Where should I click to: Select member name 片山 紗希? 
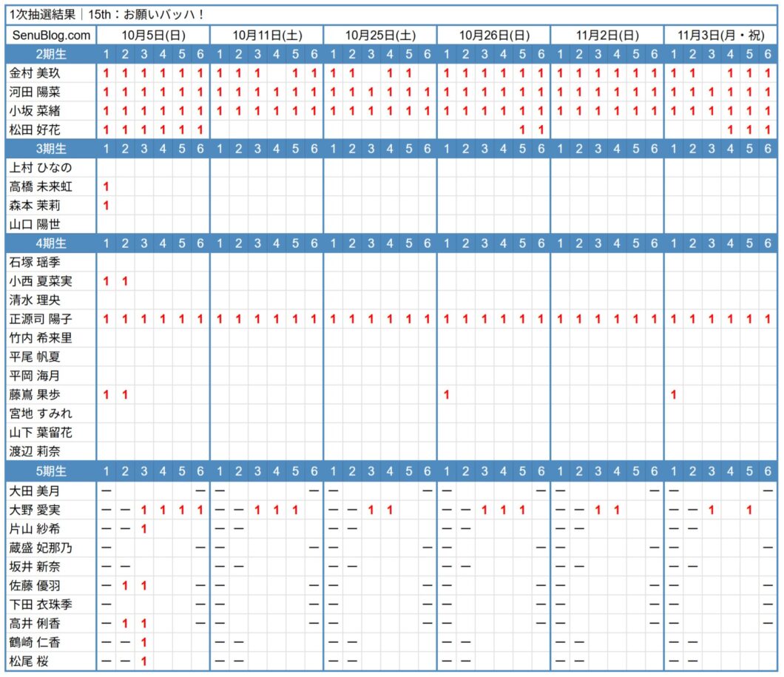point(35,529)
